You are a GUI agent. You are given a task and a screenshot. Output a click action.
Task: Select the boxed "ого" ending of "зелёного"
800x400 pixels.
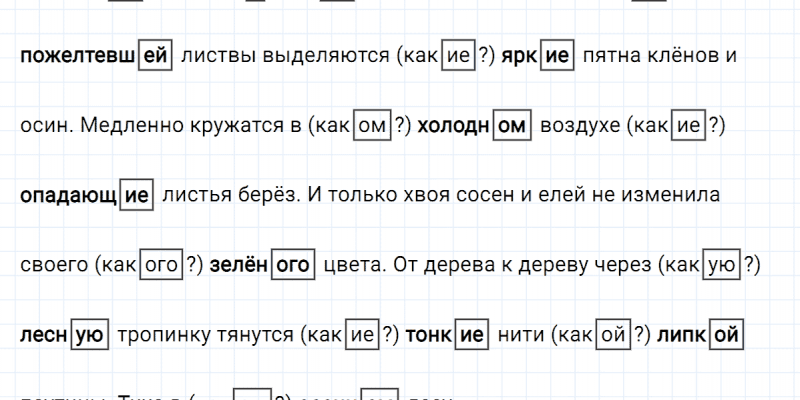click(x=293, y=266)
